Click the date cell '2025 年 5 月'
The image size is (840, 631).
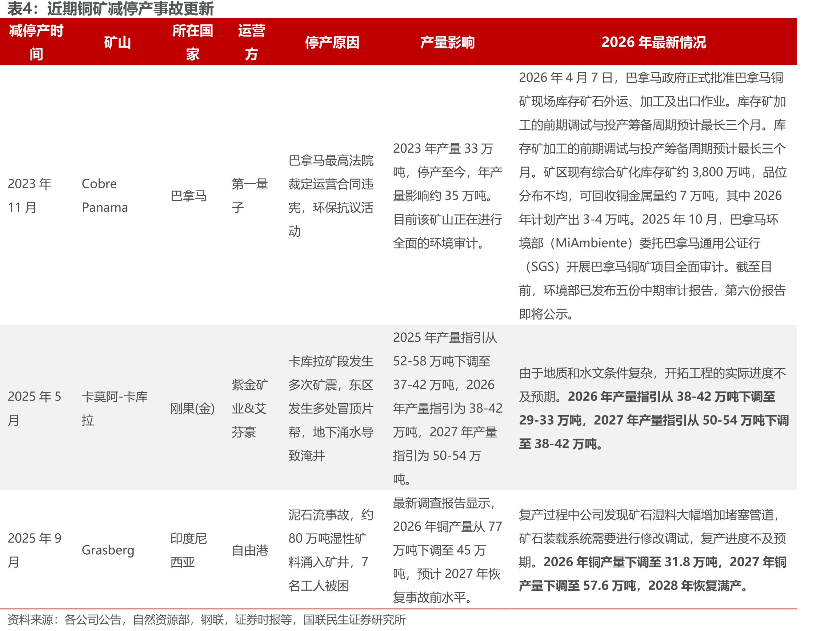[x=34, y=408]
